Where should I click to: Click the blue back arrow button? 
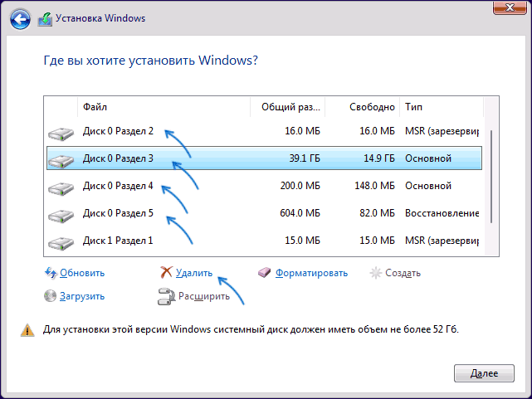(20, 19)
